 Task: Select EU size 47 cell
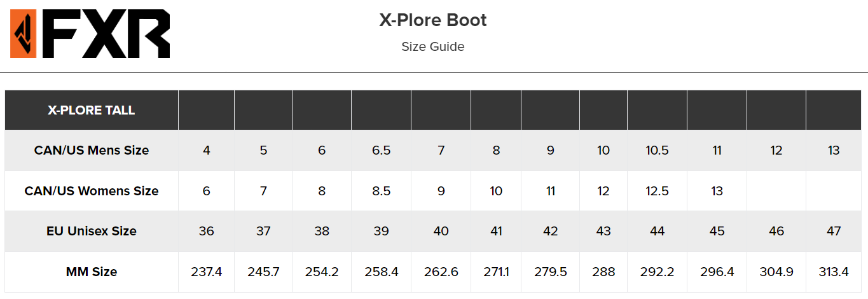tap(834, 231)
